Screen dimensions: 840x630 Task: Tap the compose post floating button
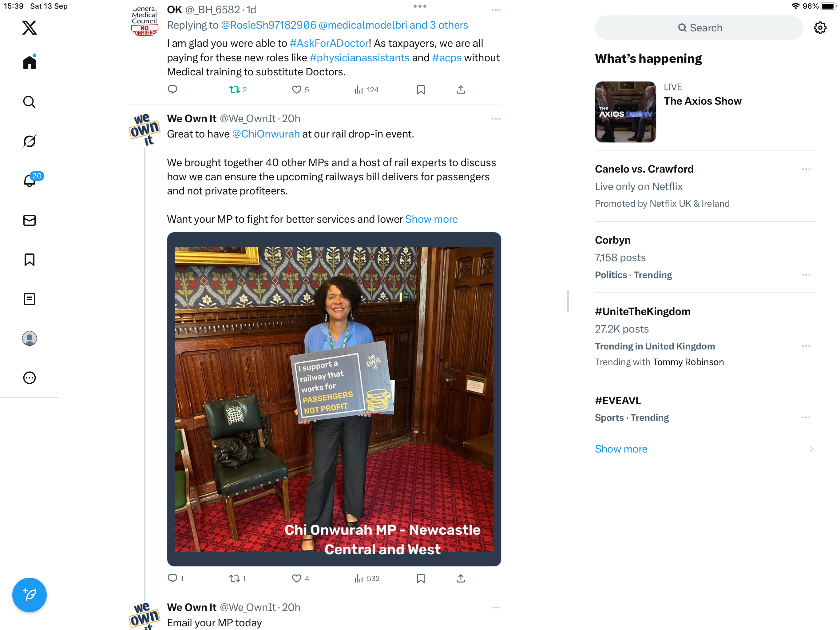(29, 595)
